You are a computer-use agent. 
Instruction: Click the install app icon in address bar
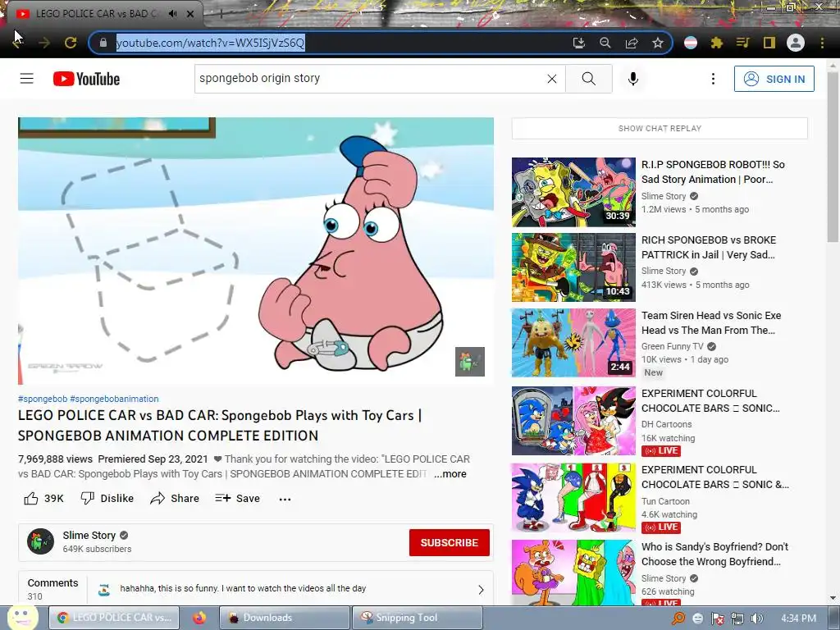click(x=579, y=43)
